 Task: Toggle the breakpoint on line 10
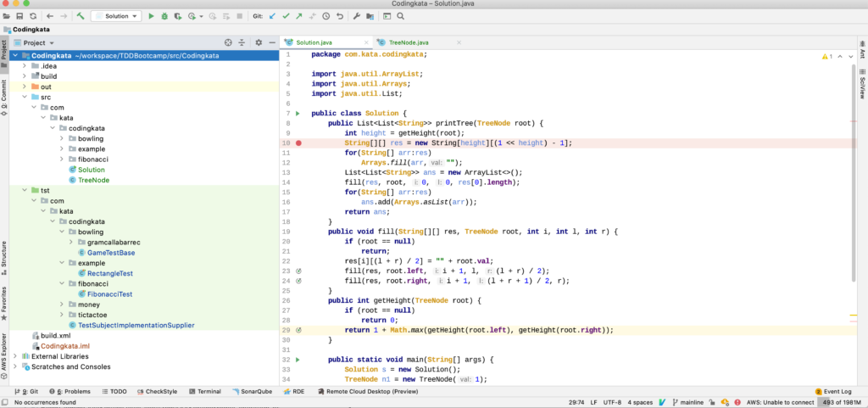[299, 143]
